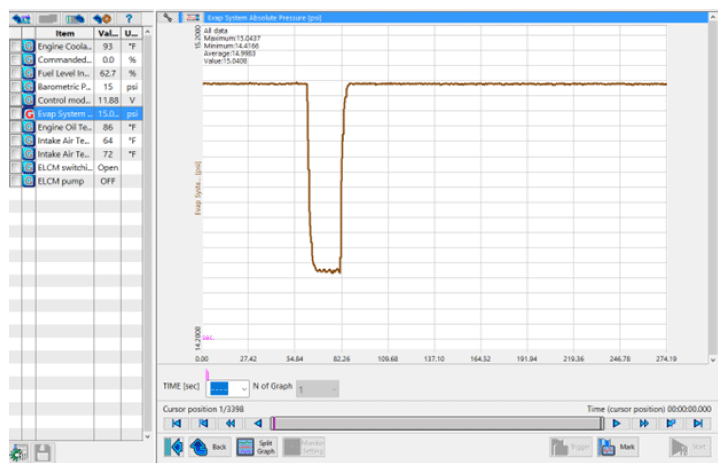727x472 pixels.
Task: Click the fast rewind double-arrow button
Action: (230, 424)
